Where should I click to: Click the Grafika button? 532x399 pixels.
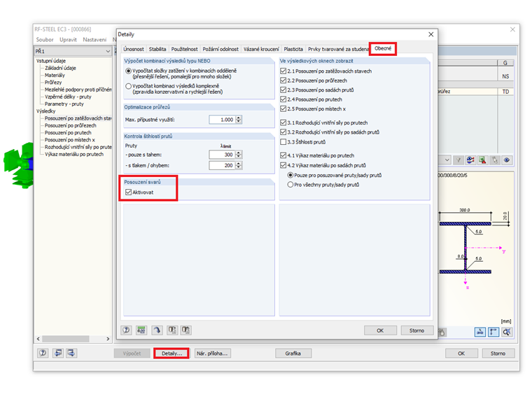click(x=293, y=353)
